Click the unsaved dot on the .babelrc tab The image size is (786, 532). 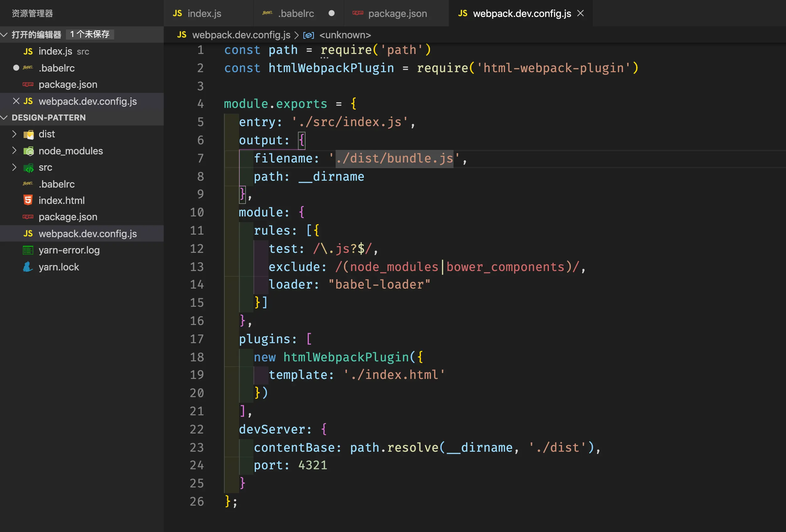coord(332,13)
